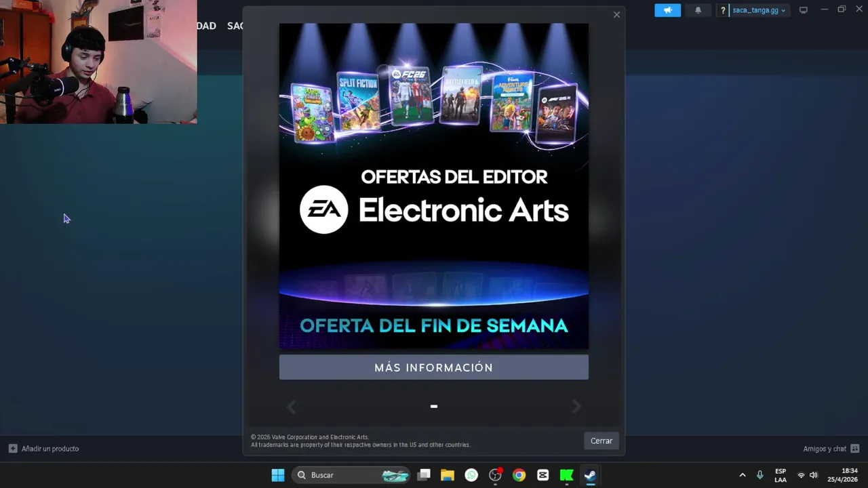
Task: Open the Wi-Fi network tray icon
Action: click(801, 475)
